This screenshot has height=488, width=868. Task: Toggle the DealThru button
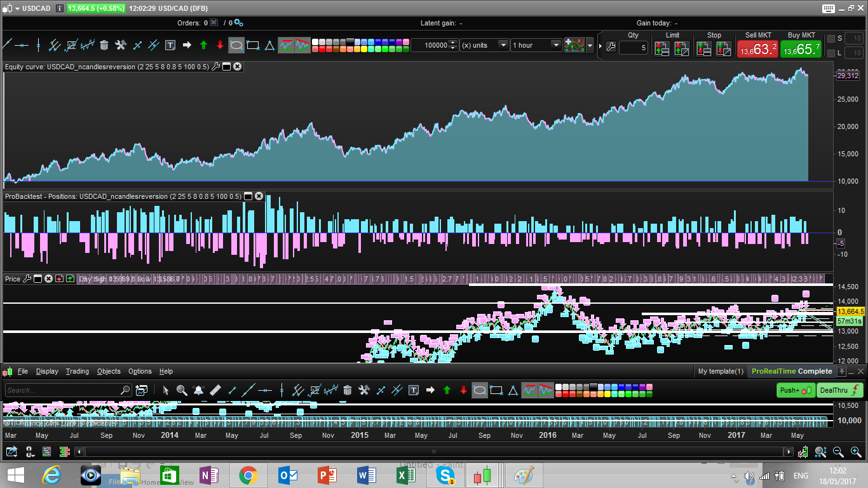coord(840,390)
